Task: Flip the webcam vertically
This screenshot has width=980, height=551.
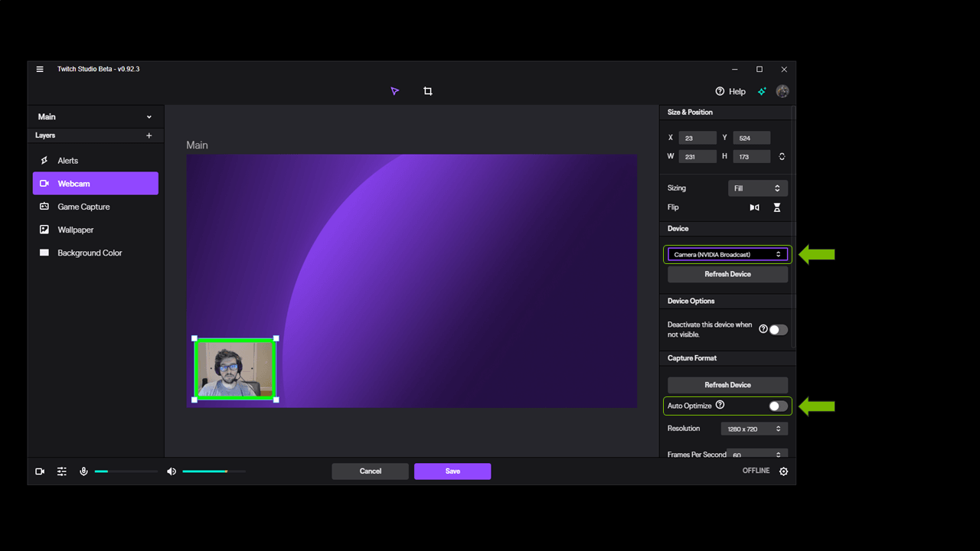Action: tap(777, 207)
